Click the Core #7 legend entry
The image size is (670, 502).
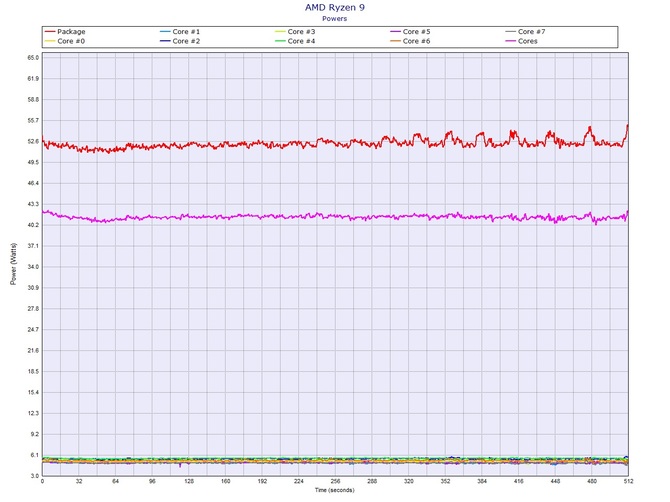click(x=525, y=32)
